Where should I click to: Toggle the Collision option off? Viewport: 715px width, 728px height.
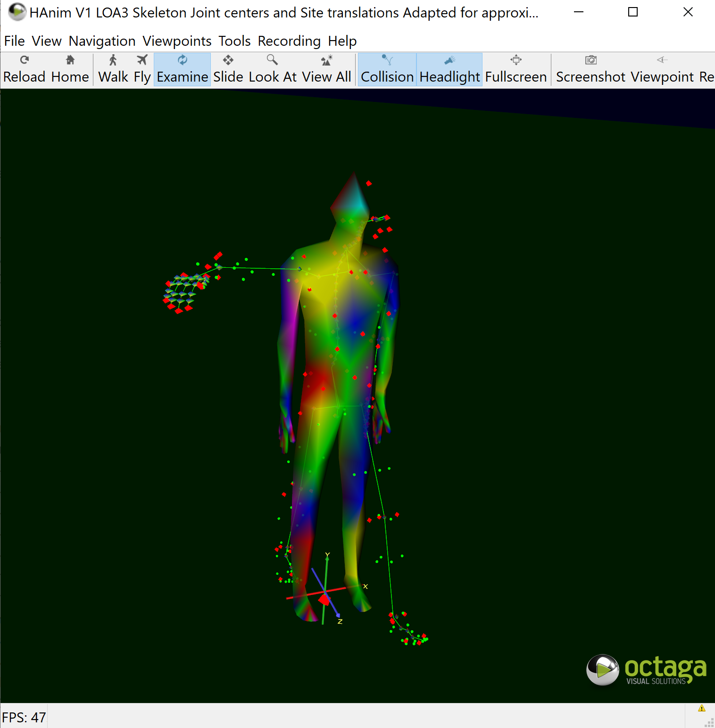(387, 69)
